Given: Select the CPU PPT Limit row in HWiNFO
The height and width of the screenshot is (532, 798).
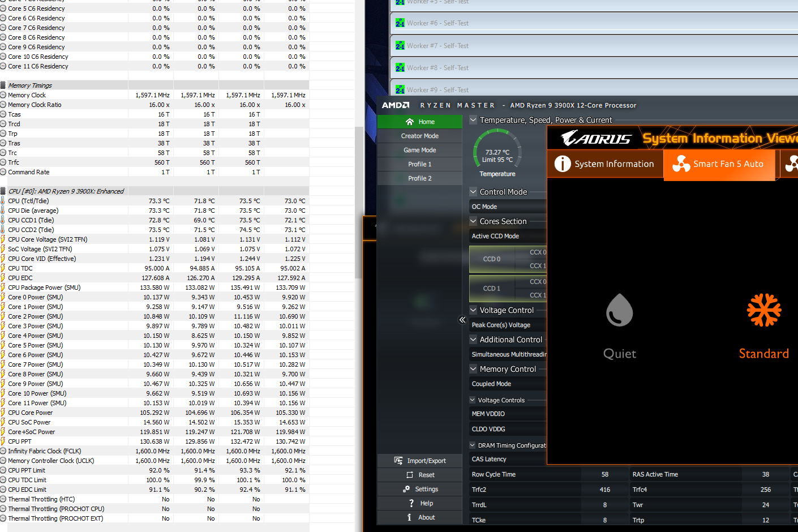Looking at the screenshot, I should click(x=155, y=470).
